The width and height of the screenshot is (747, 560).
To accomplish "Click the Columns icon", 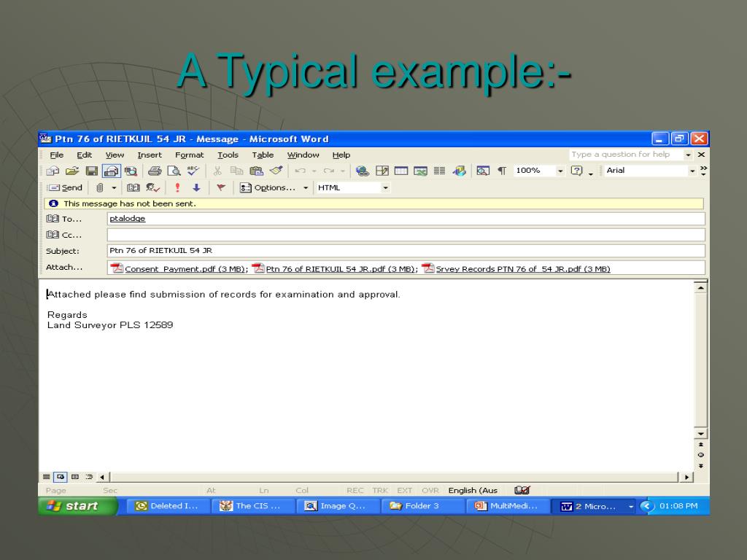I will [x=439, y=171].
